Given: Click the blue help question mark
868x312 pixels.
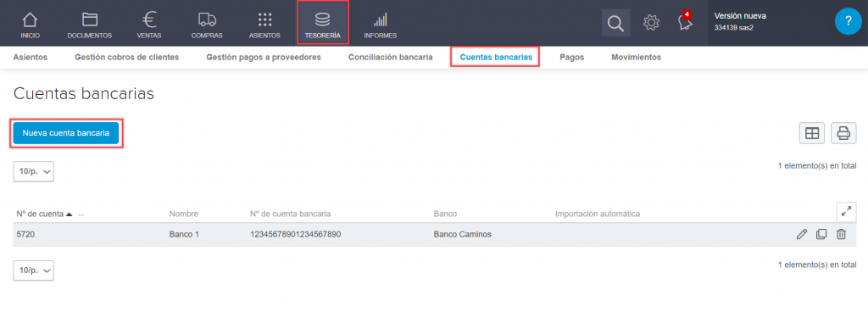Looking at the screenshot, I should coord(848,21).
